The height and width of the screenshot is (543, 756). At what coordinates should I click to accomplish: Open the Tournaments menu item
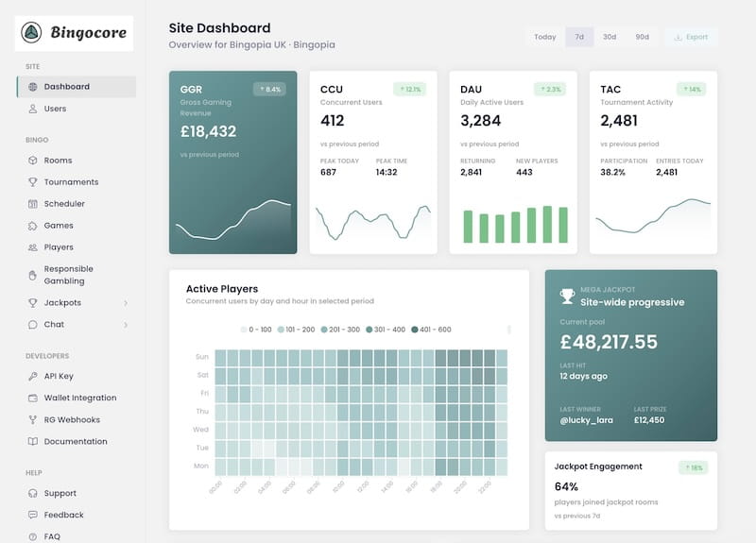click(x=77, y=182)
